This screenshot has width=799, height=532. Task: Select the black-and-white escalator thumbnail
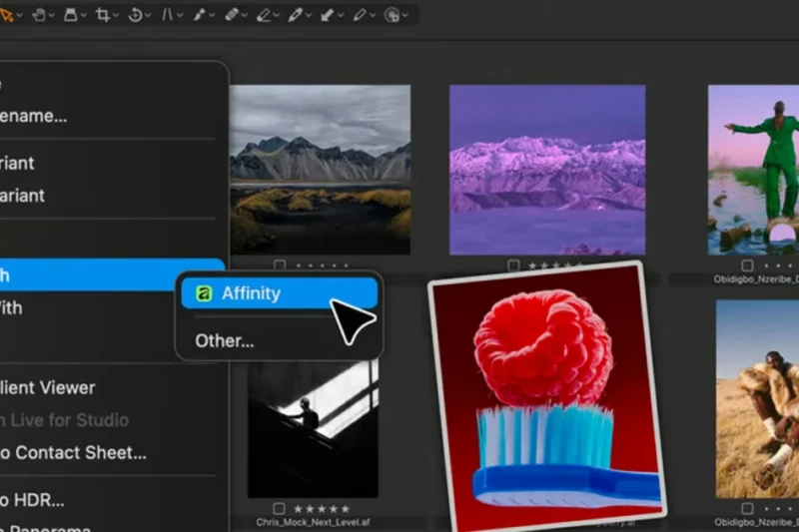tap(313, 429)
